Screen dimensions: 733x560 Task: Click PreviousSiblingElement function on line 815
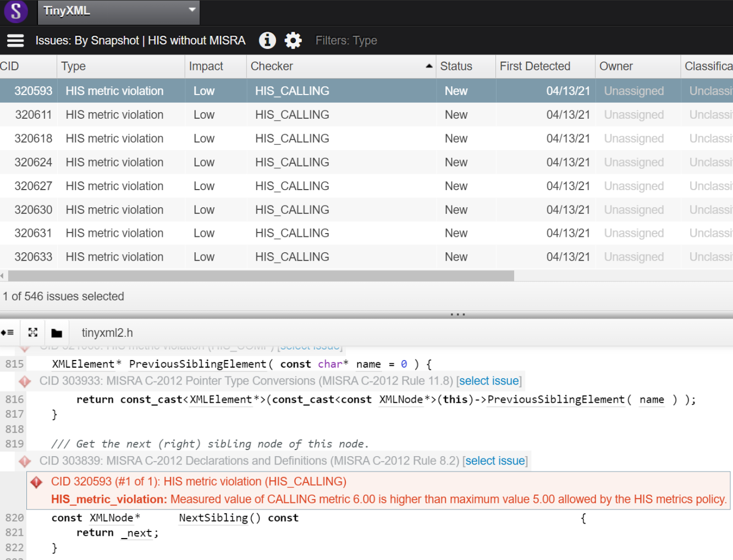tap(197, 364)
